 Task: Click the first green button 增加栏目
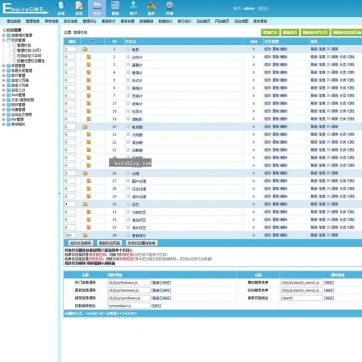click(x=270, y=32)
